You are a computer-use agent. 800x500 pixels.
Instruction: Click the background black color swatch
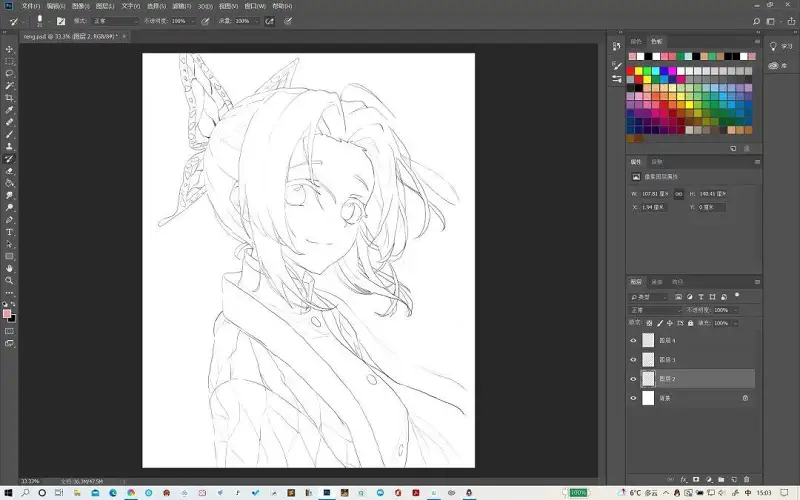pyautogui.click(x=13, y=319)
